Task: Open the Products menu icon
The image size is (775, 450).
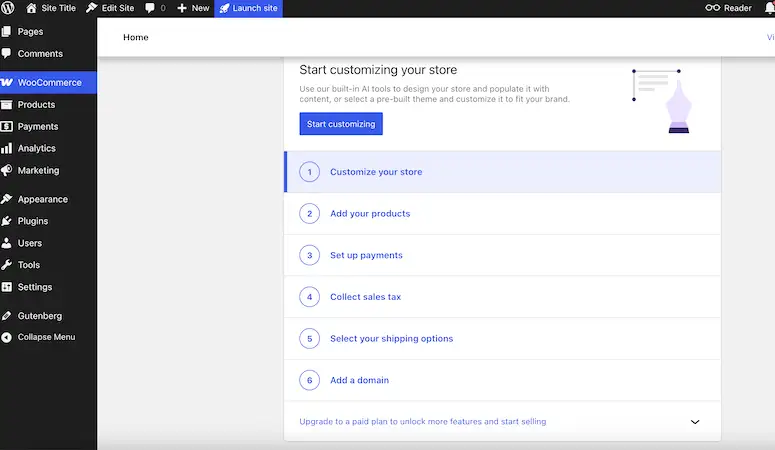Action: pos(7,105)
